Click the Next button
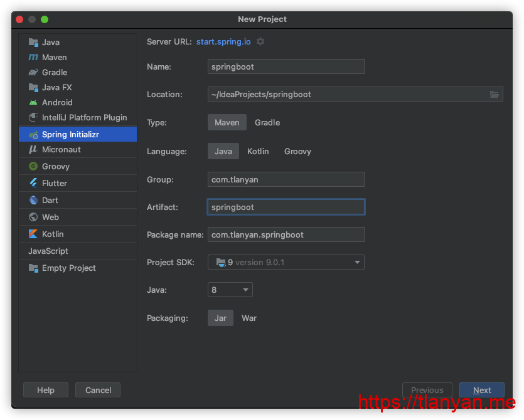This screenshot has height=420, width=524. 481,390
